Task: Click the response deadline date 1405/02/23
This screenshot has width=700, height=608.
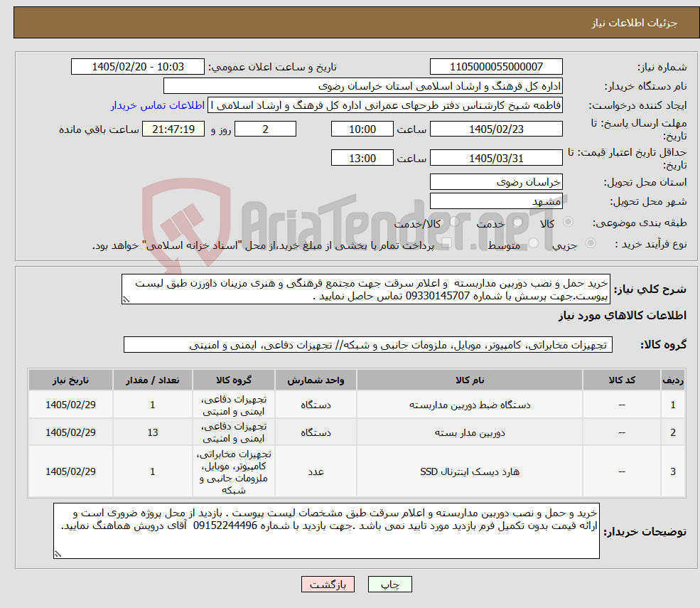Action: coord(496,129)
